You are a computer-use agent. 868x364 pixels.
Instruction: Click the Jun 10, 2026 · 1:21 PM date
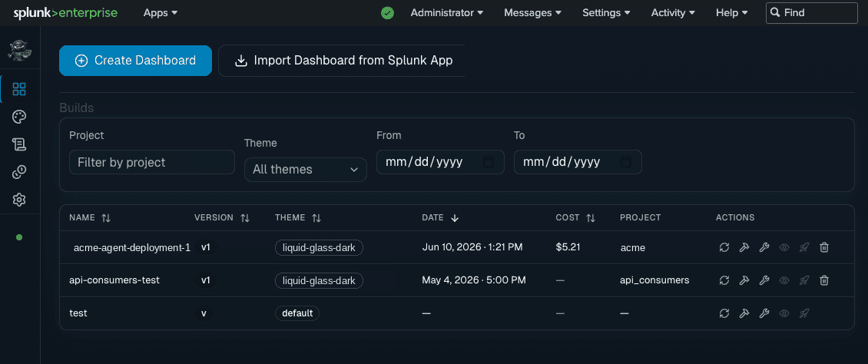tap(472, 247)
